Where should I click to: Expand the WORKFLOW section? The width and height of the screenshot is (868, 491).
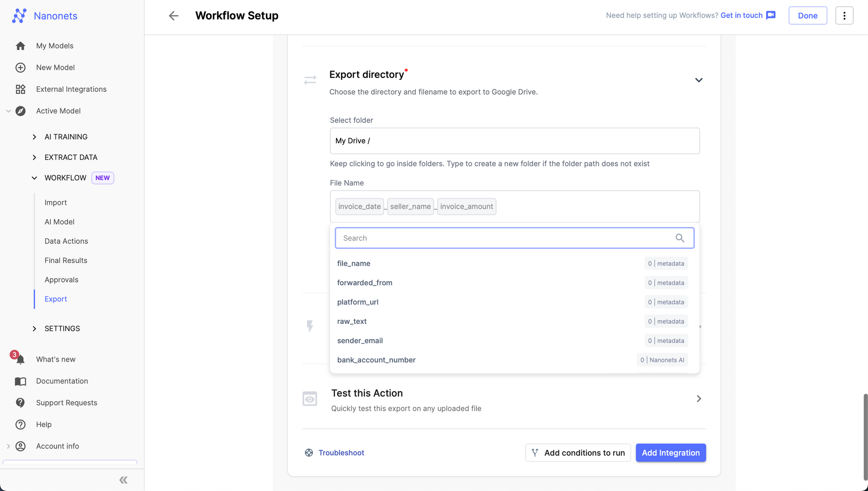click(34, 178)
